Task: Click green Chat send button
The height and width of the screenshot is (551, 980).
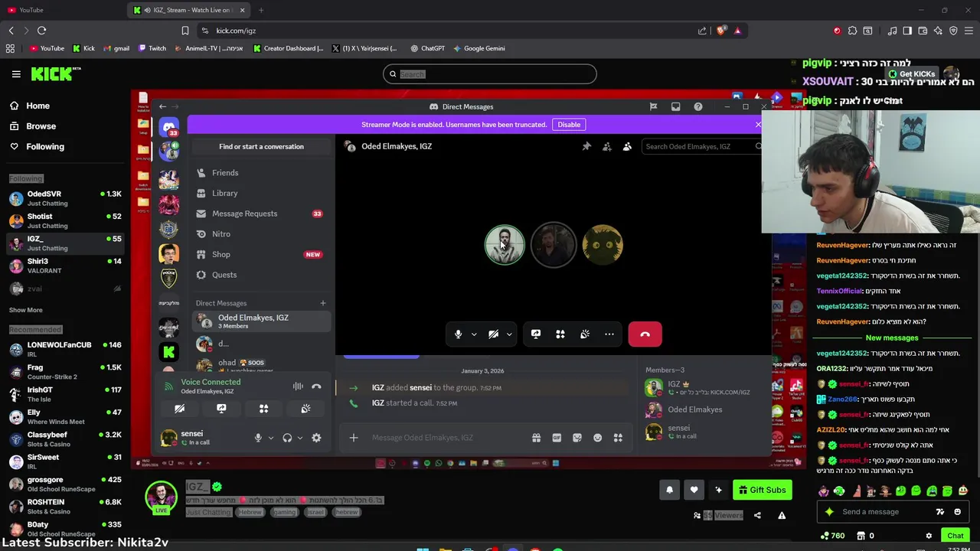Action: 955,536
